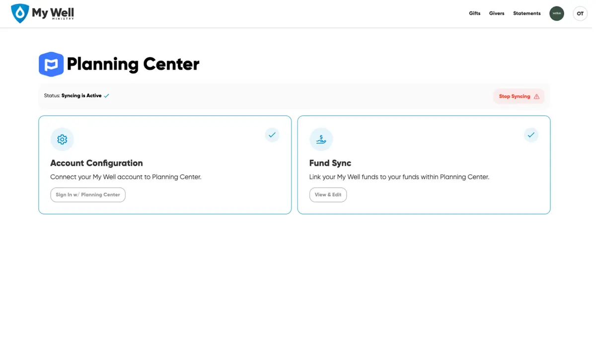This screenshot has height=364, width=596.
Task: Click the hand-with-dollar Fund Sync icon
Action: coord(321,140)
